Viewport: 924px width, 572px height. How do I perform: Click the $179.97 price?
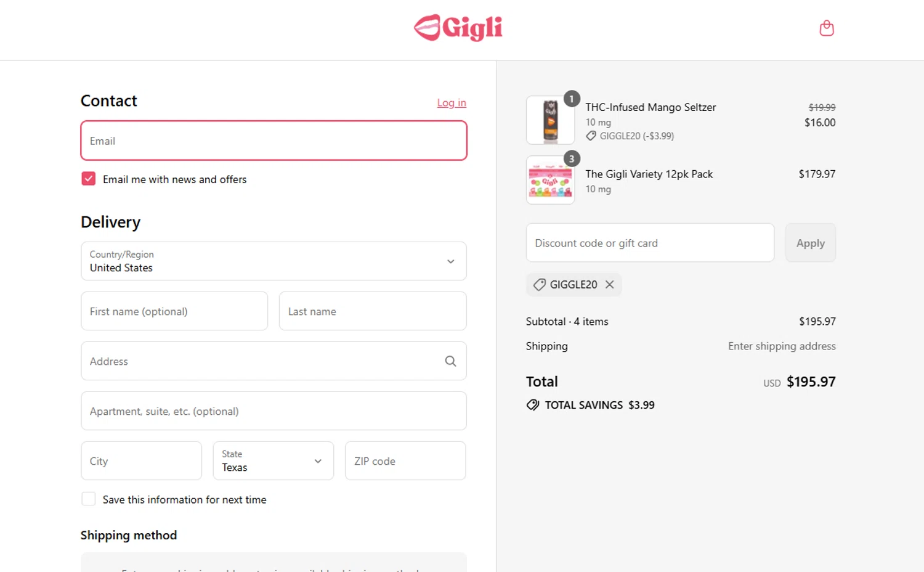pos(817,174)
